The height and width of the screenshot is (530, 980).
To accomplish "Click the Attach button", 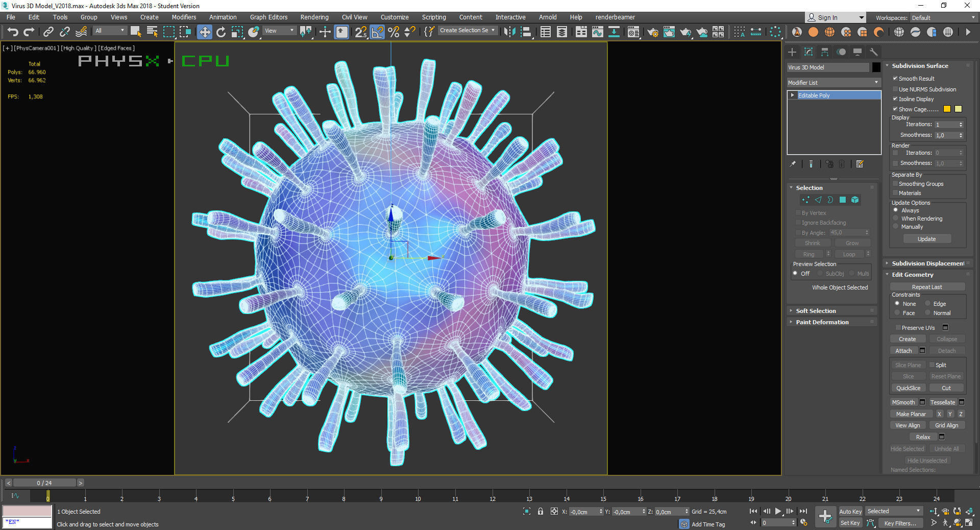I will 903,351.
